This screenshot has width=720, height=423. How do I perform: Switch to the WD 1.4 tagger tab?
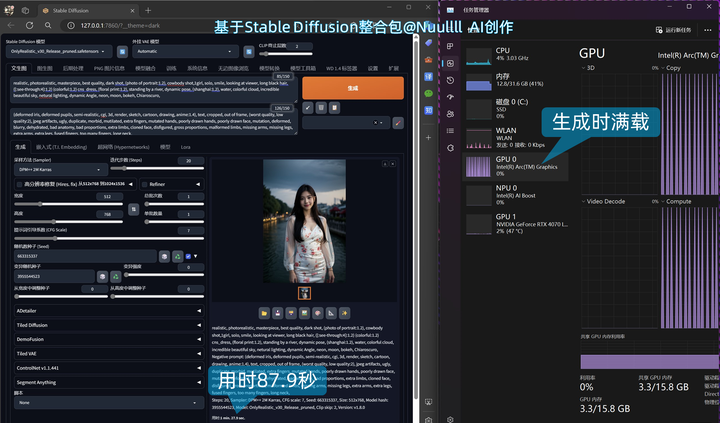click(x=341, y=68)
